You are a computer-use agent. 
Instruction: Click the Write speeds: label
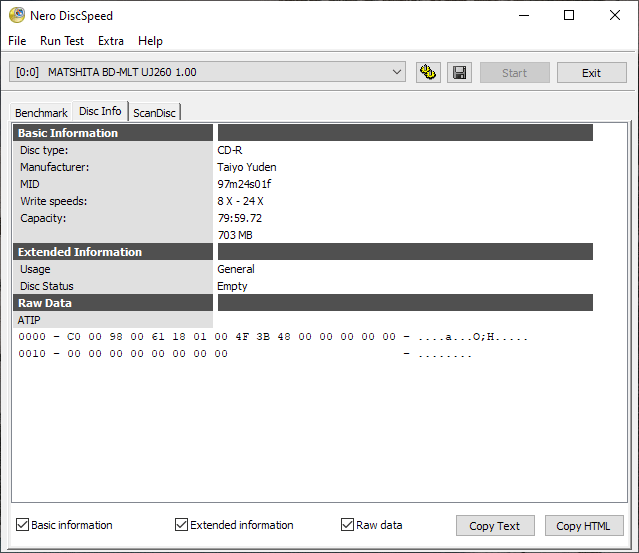click(x=54, y=201)
